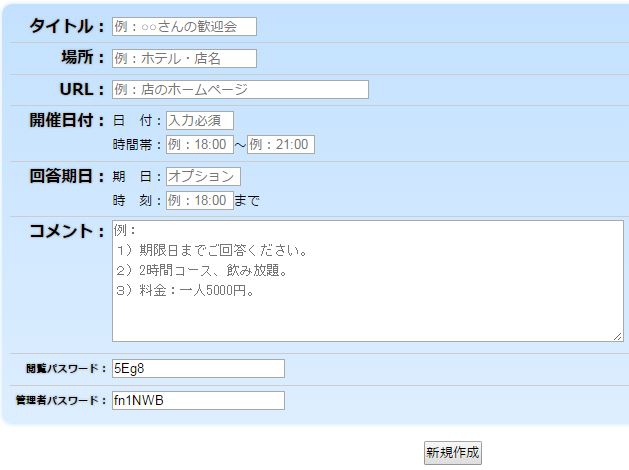Focus the 場所 text field
Image resolution: width=629 pixels, height=470 pixels.
tap(184, 59)
